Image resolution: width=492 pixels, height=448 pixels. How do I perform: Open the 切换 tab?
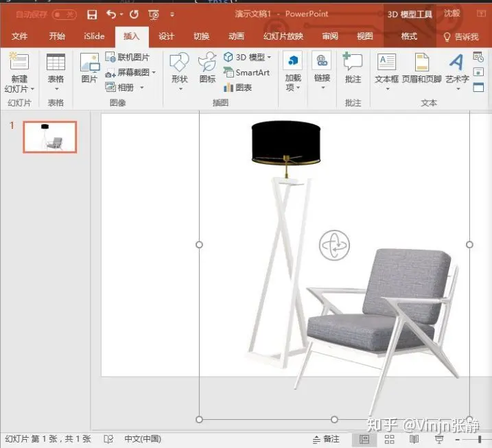[x=202, y=36]
